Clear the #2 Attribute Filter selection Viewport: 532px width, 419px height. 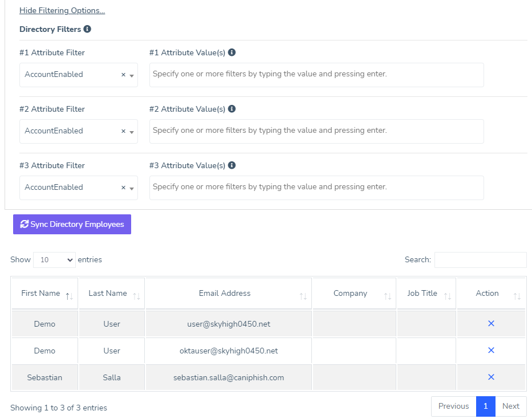point(123,131)
